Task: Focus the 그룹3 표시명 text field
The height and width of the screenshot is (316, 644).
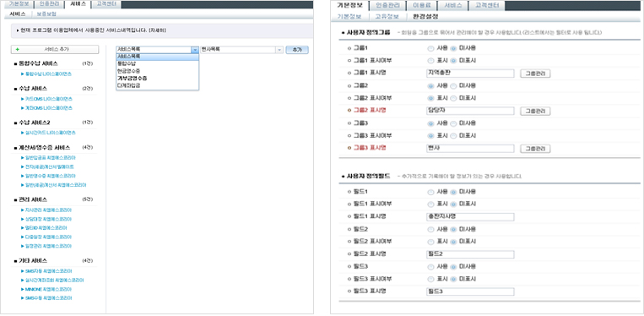Action: (470, 148)
